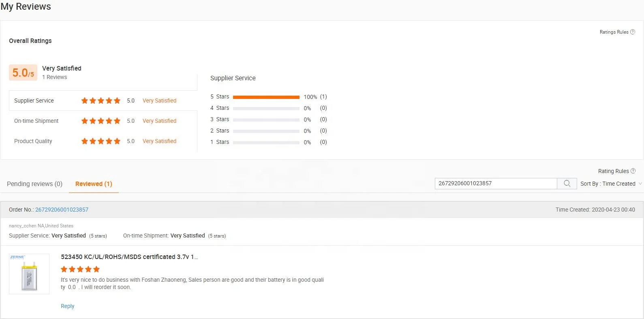Click the Supplier Service star rating

click(101, 101)
